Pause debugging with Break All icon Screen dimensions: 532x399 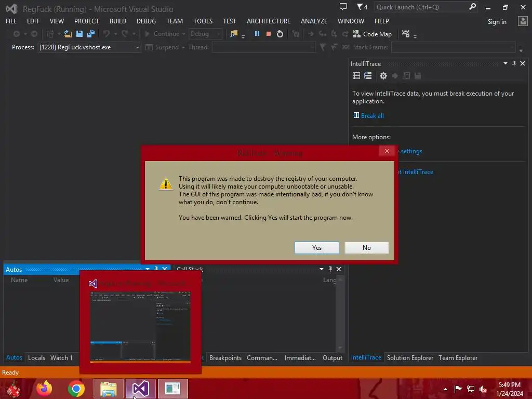click(257, 34)
